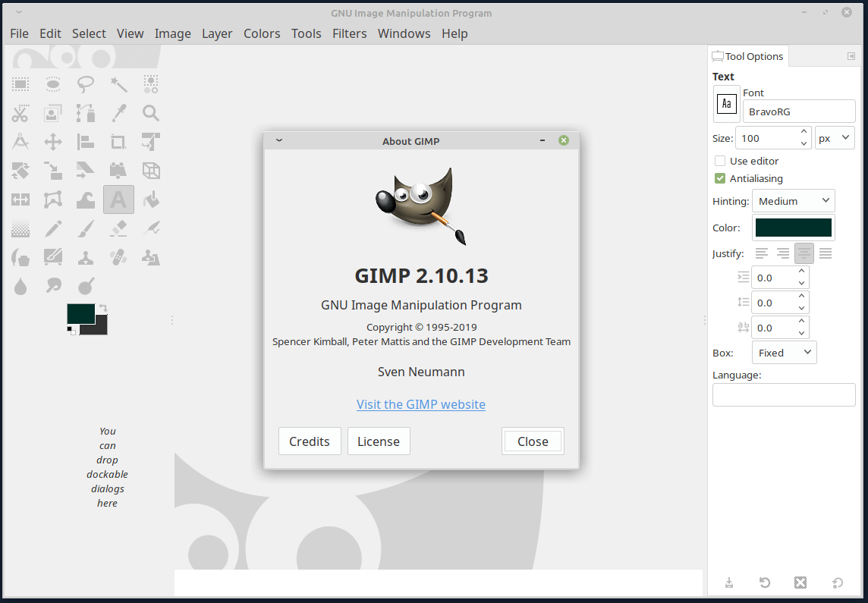Set text justify to right aligned
868x603 pixels.
[x=783, y=253]
